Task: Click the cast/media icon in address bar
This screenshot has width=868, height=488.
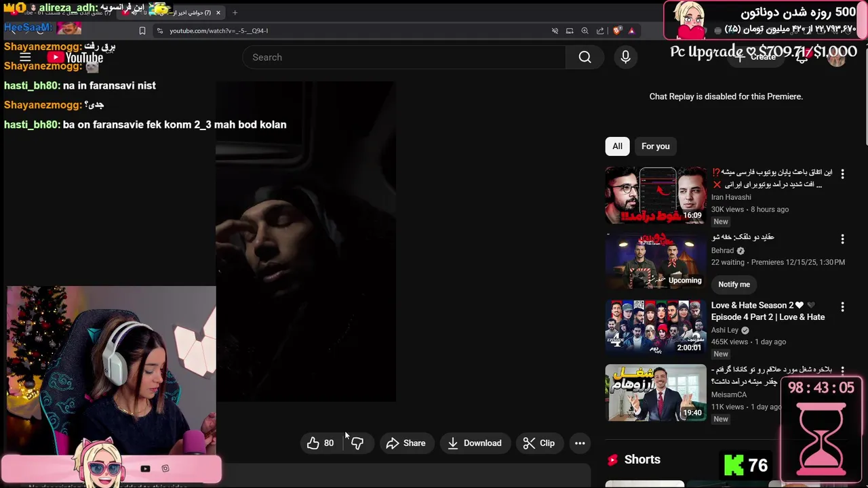Action: [570, 30]
